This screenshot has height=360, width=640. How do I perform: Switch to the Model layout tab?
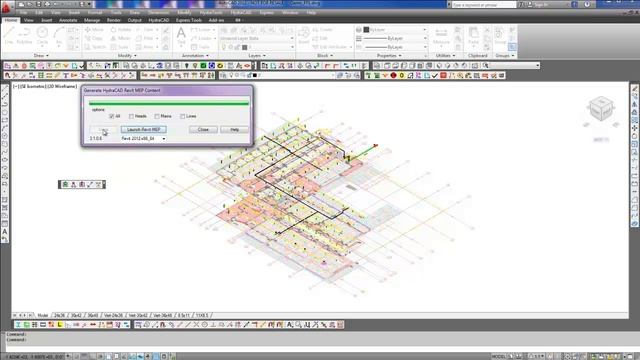click(x=43, y=316)
